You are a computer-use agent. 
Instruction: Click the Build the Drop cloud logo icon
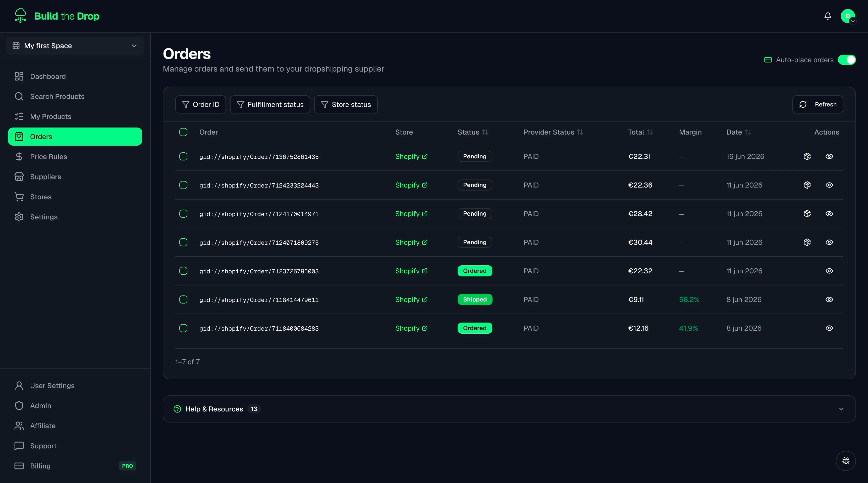coord(20,16)
